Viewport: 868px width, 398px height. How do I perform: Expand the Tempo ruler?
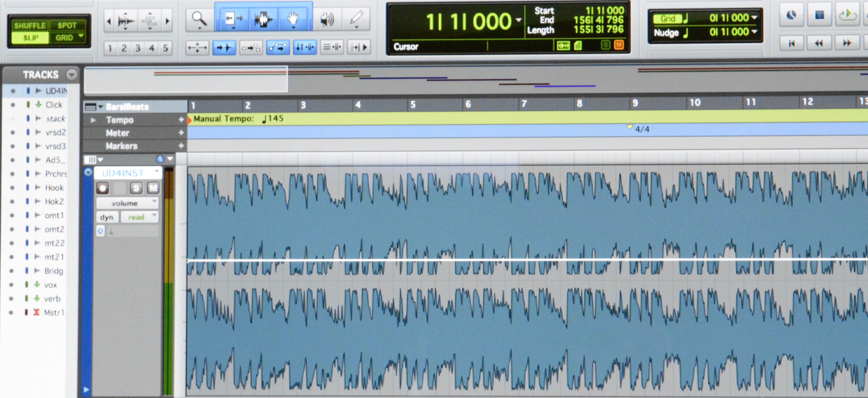94,120
